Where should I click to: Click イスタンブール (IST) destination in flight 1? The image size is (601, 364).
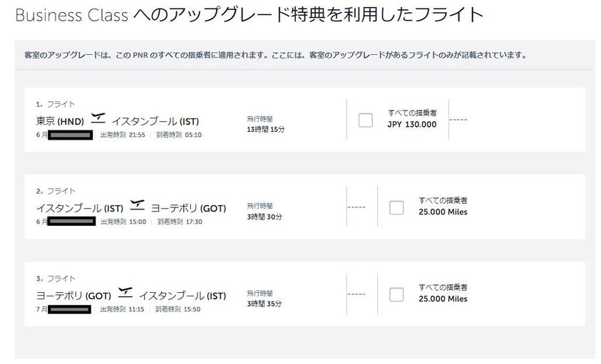pyautogui.click(x=150, y=121)
